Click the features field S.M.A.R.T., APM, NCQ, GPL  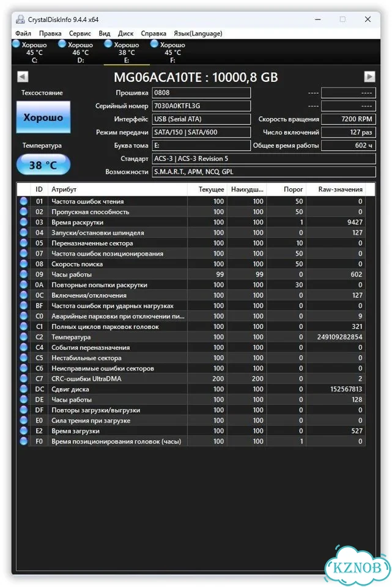point(264,172)
